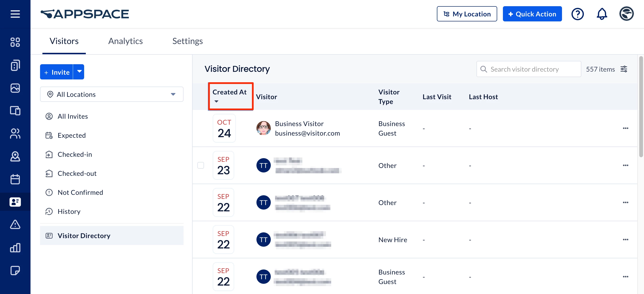
Task: Open the All Locations dropdown
Action: [x=112, y=94]
